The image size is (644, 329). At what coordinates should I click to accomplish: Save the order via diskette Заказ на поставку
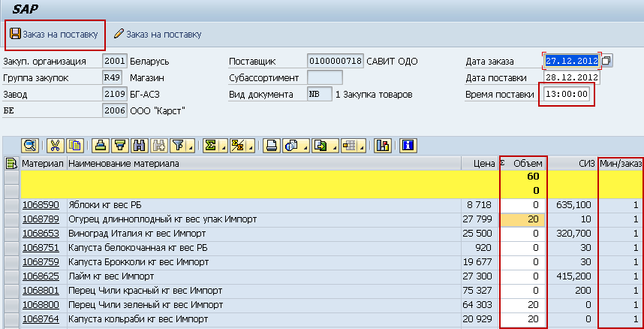(x=54, y=35)
